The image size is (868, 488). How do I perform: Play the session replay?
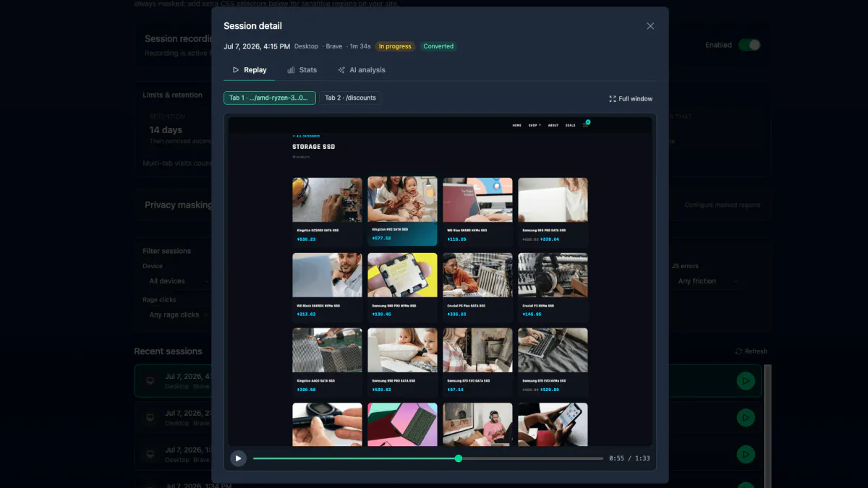pos(238,458)
